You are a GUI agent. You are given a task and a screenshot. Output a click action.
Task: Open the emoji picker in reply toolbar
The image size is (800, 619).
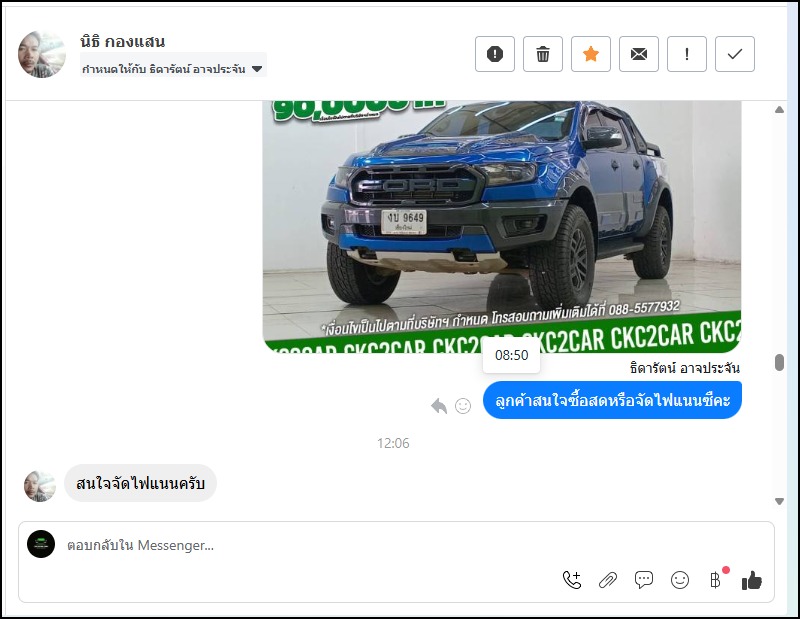pos(680,580)
